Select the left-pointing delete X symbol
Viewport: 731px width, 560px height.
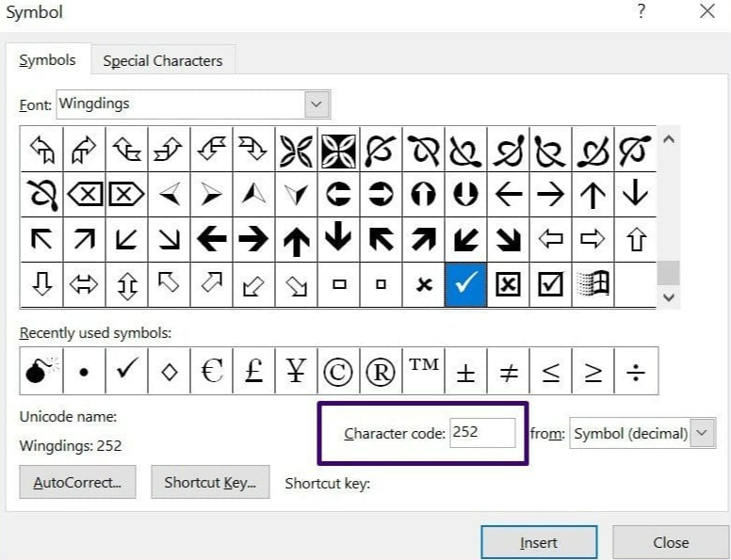click(85, 194)
